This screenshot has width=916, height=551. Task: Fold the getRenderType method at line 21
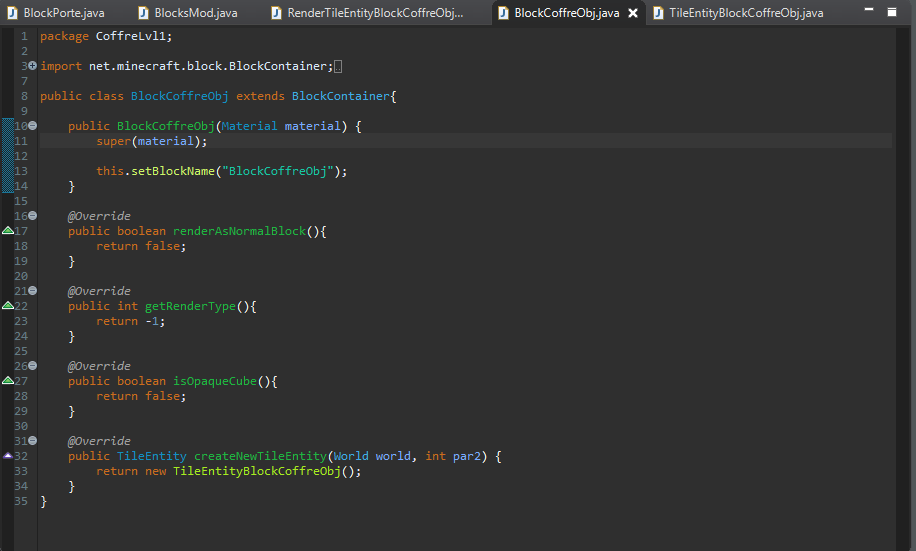33,291
